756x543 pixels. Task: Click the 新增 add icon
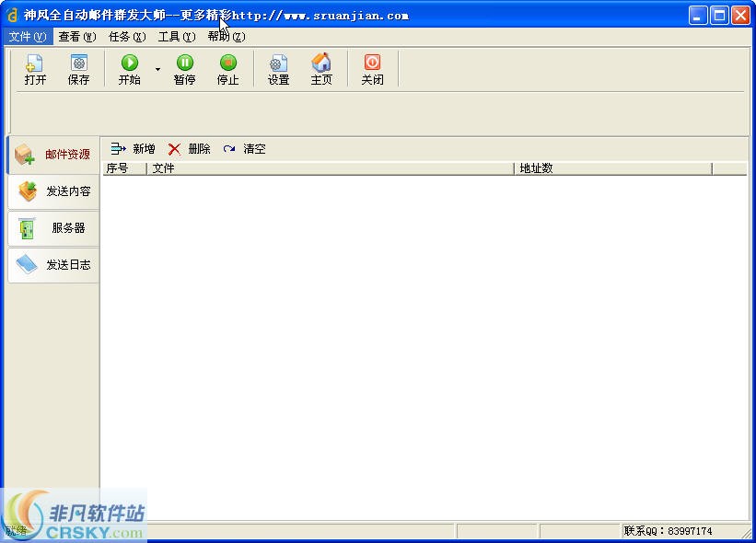[x=132, y=148]
